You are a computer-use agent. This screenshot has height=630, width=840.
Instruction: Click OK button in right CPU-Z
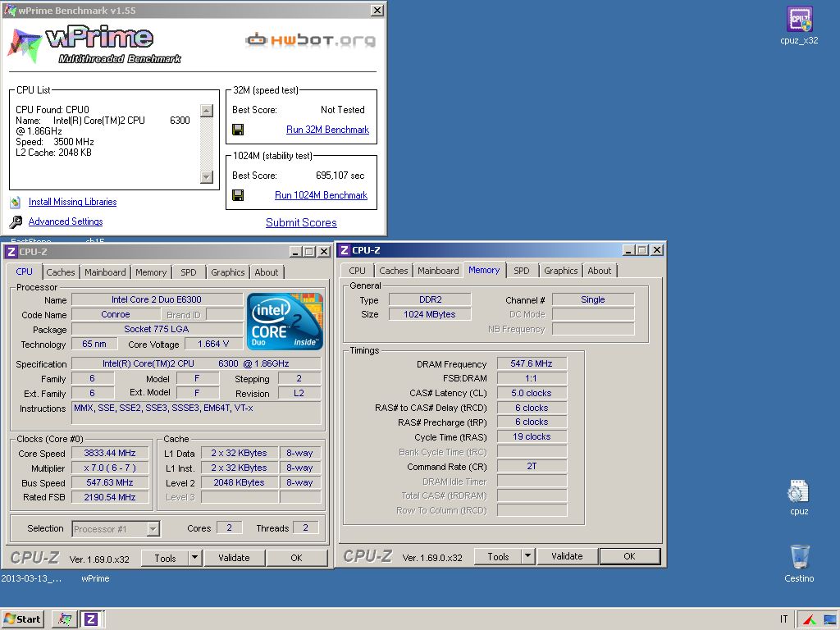630,557
